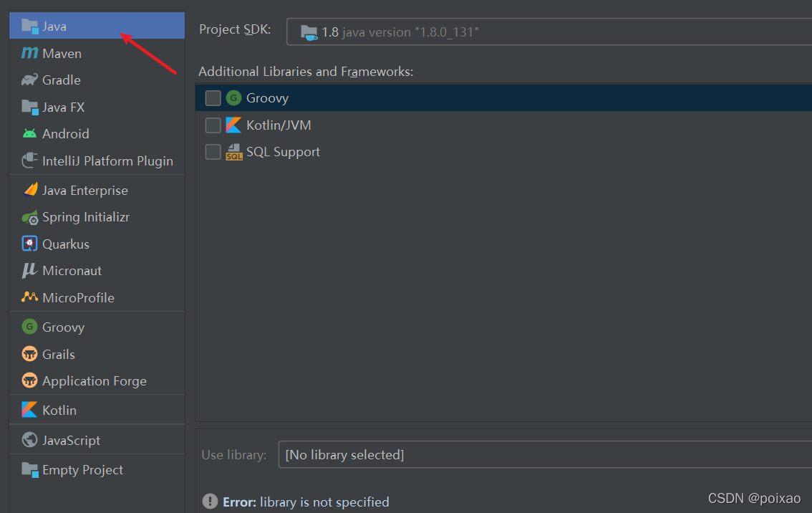
Task: Click the Java Enterprise flame icon
Action: click(x=30, y=190)
